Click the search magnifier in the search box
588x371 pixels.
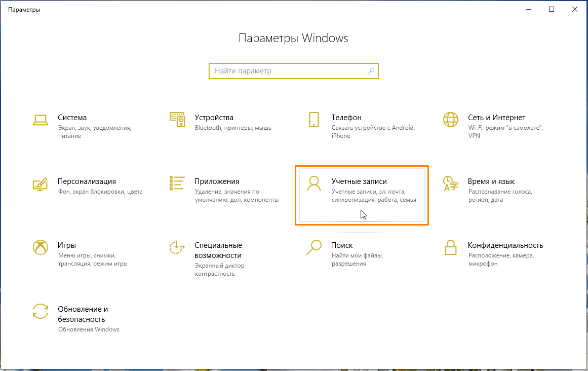[371, 71]
